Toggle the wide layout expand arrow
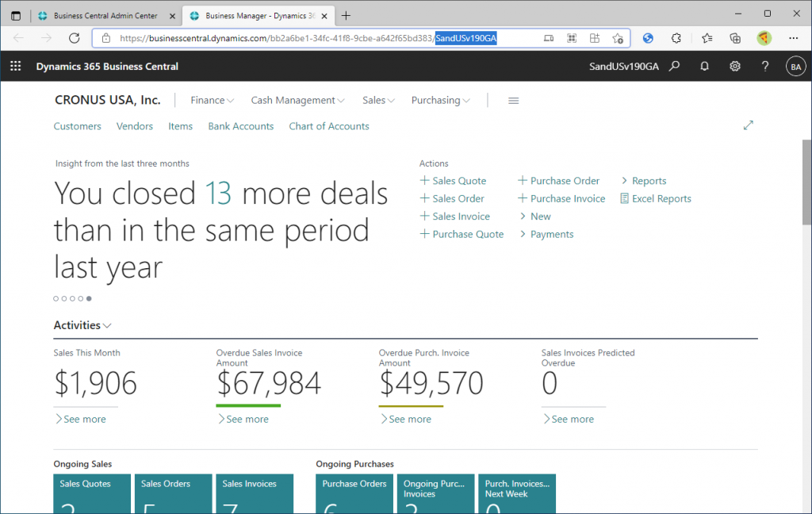812x514 pixels. (x=749, y=125)
